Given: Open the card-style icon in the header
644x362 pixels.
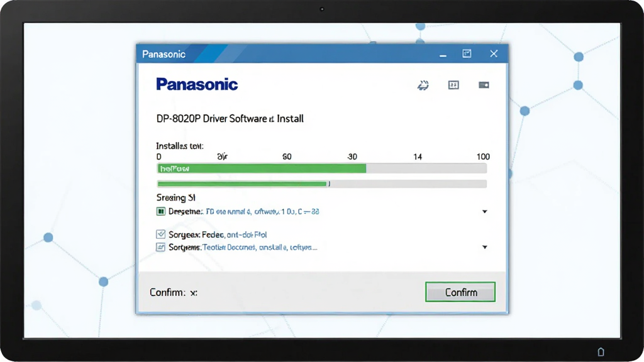Looking at the screenshot, I should (x=453, y=85).
